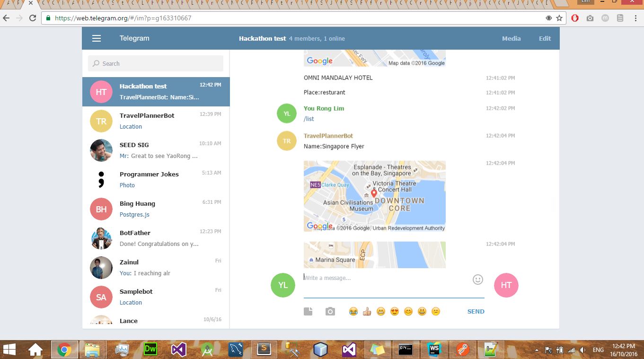Click the attach file icon

[x=308, y=311]
